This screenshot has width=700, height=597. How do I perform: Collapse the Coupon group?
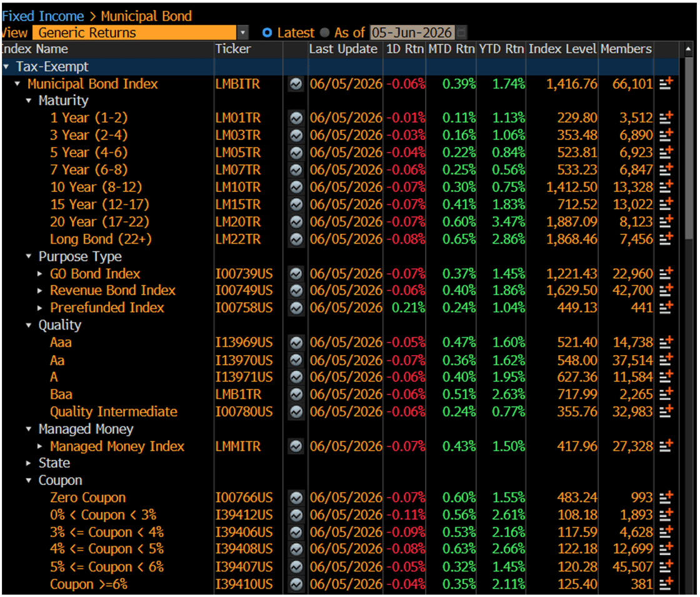[x=29, y=481]
